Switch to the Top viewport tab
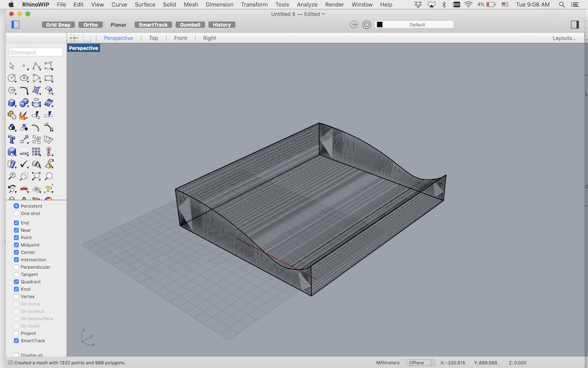 coord(153,38)
